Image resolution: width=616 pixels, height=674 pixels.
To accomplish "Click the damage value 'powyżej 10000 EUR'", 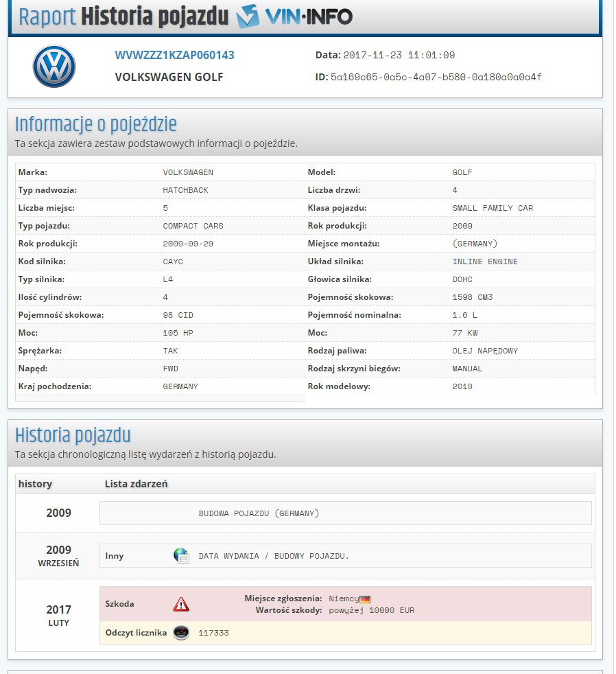I will click(372, 610).
